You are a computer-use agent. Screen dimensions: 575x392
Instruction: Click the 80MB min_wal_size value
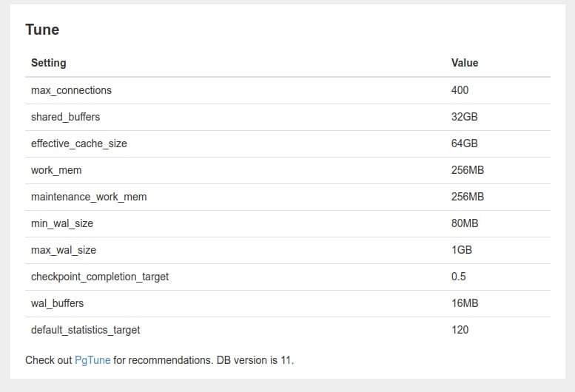[465, 223]
